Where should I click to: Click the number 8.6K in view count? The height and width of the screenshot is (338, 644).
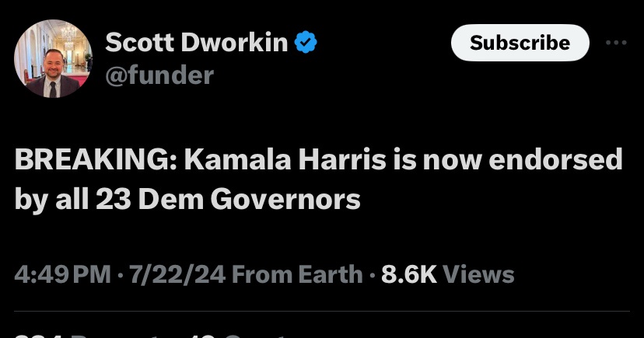[408, 274]
